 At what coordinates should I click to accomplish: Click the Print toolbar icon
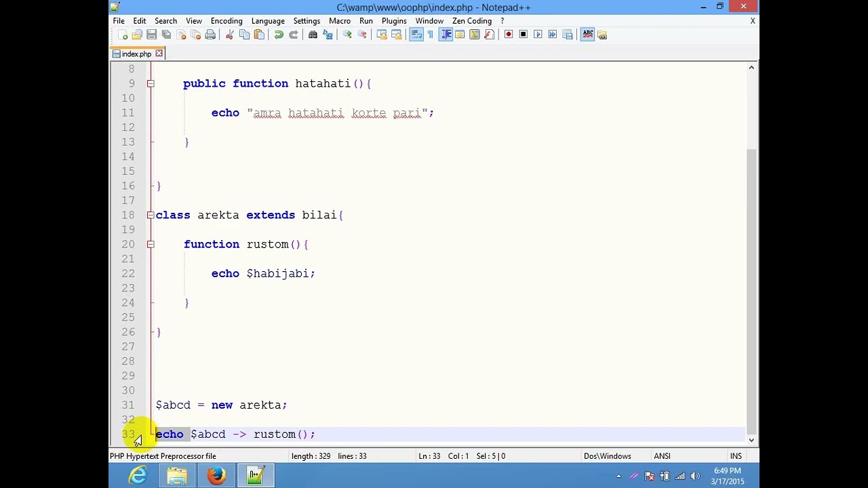[x=210, y=35]
